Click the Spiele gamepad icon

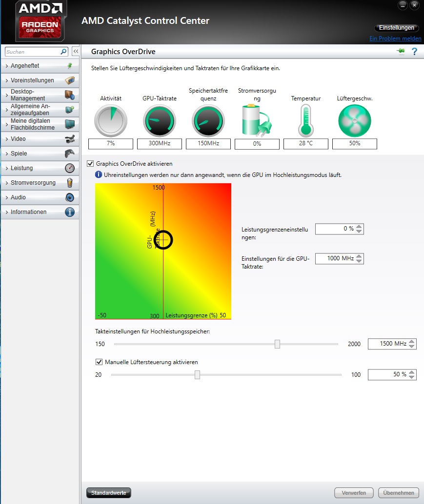click(x=70, y=154)
